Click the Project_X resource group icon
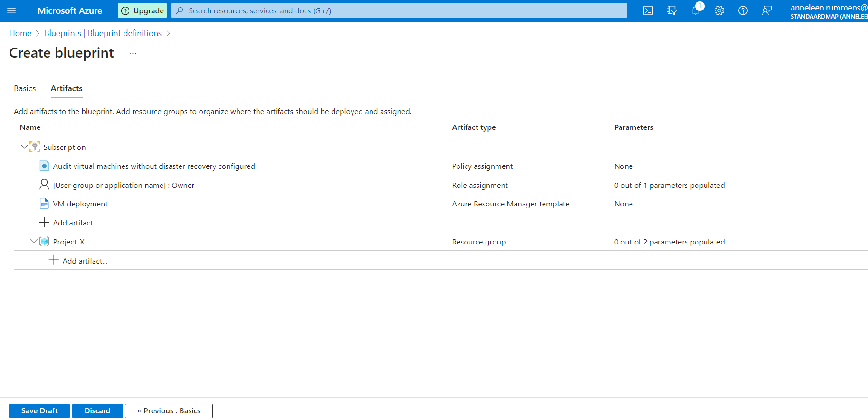Screen dimensions: 868x420 pyautogui.click(x=44, y=241)
